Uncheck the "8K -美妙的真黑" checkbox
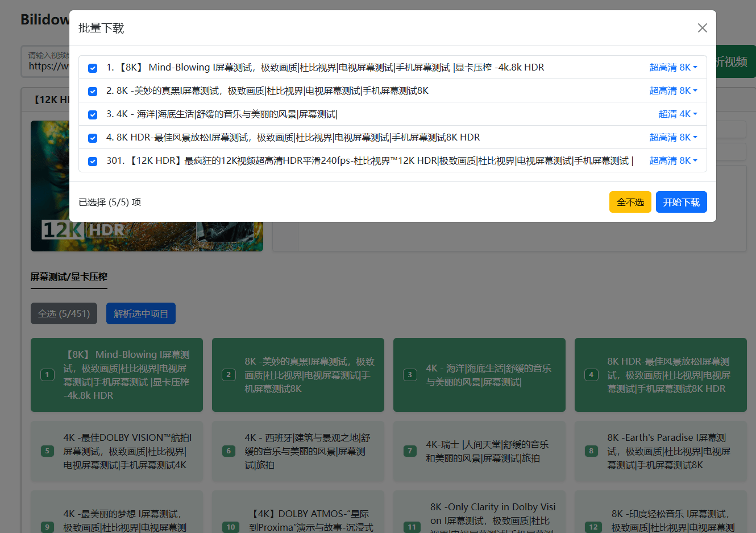Image resolution: width=756 pixels, height=533 pixels. coord(93,91)
